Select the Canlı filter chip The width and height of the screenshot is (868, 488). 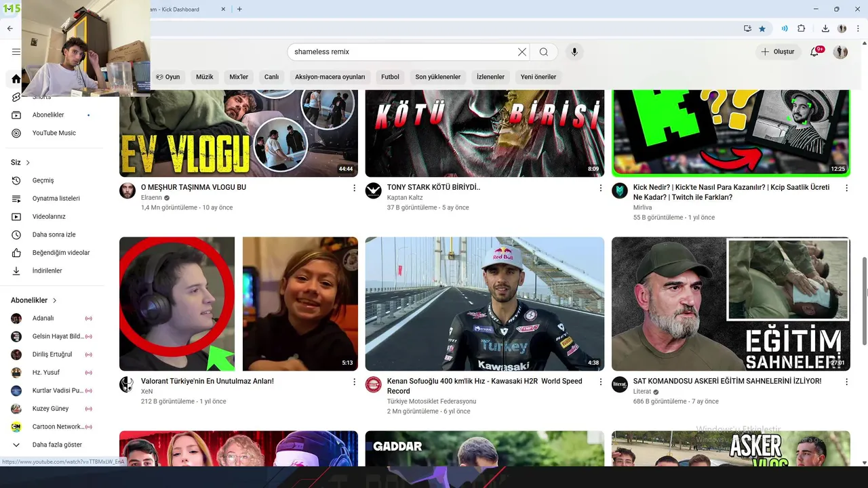coord(271,77)
